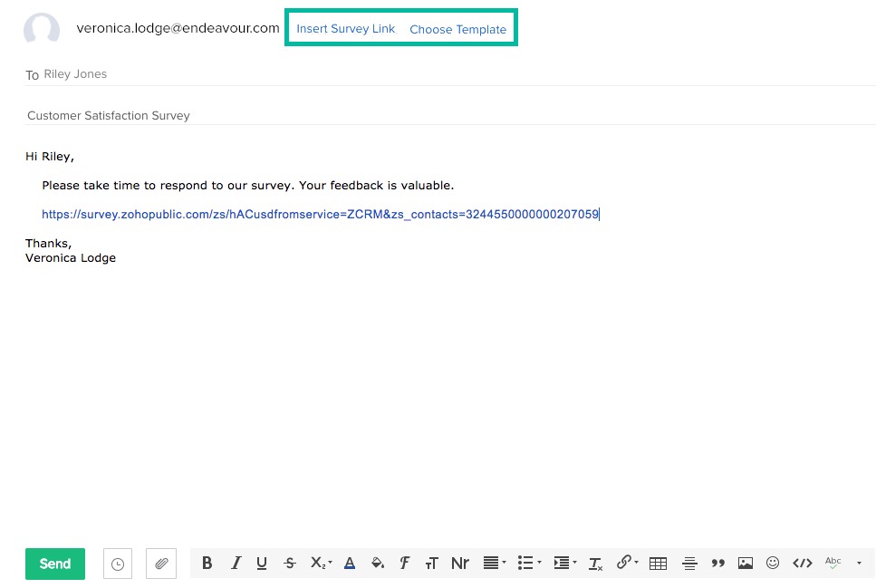
Task: Schedule the email with the clock icon
Action: coord(117,563)
